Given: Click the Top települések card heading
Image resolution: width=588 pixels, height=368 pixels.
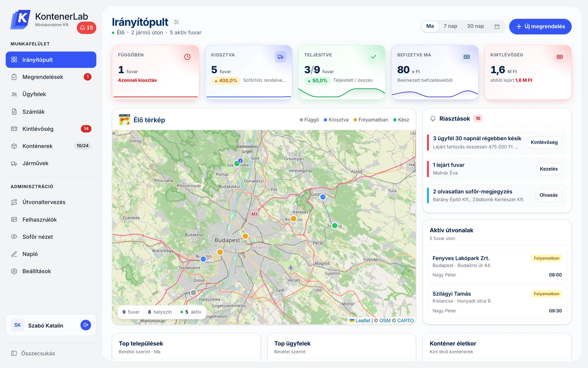Looking at the screenshot, I should click(141, 343).
